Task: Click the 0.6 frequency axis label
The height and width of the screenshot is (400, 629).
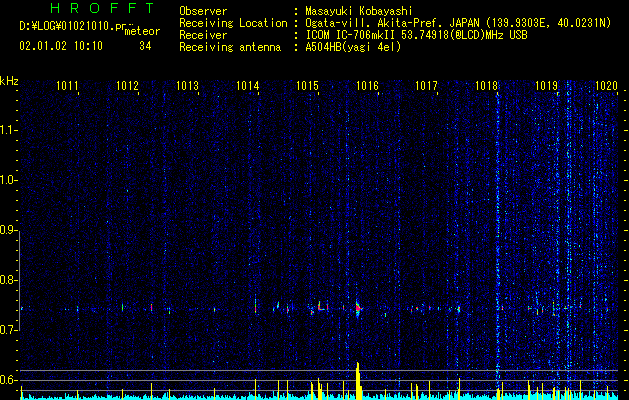Action: [x=8, y=380]
